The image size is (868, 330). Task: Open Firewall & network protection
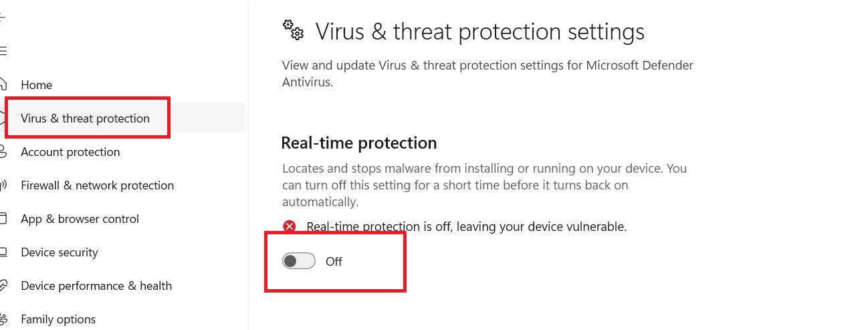[97, 185]
